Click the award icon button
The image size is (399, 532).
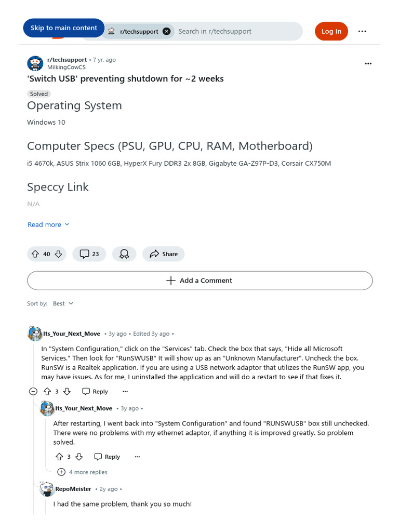pos(124,254)
